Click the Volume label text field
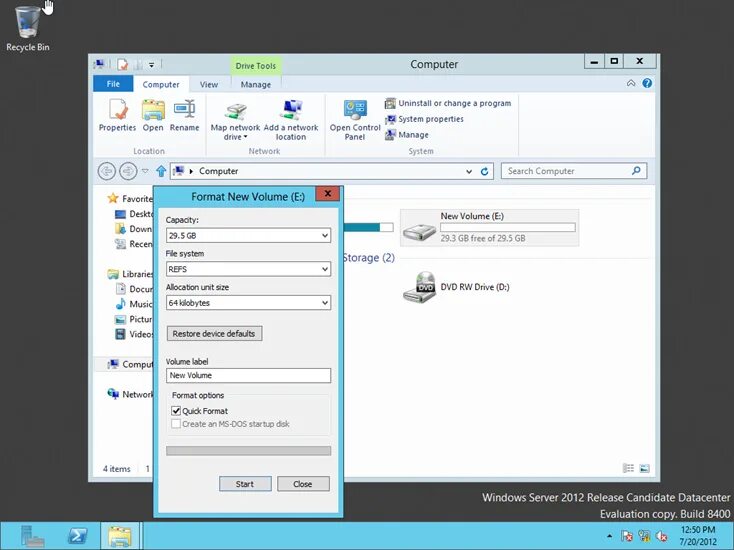734x550 pixels. 248,375
